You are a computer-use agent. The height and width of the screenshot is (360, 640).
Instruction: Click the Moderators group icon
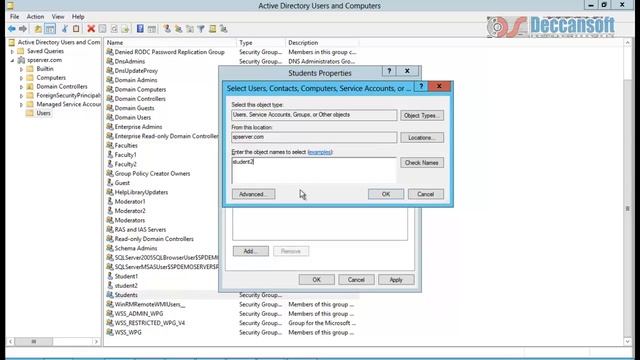[110, 220]
